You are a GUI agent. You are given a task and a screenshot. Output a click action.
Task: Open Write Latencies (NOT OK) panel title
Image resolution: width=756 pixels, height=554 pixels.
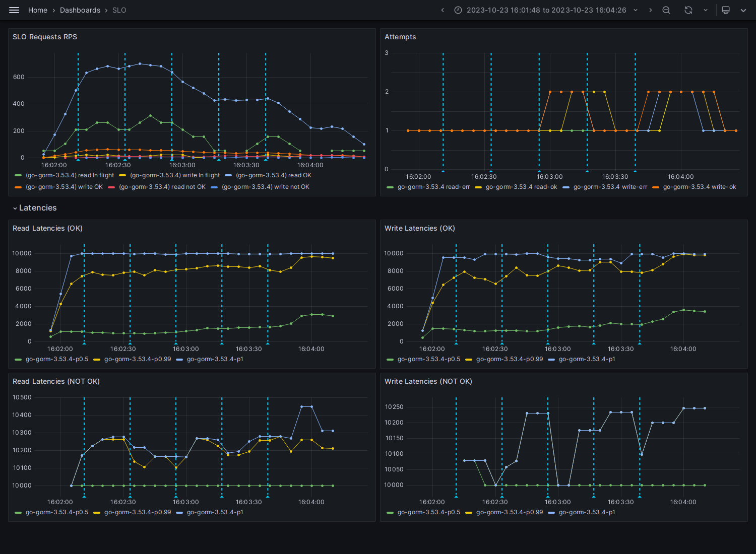coord(428,381)
